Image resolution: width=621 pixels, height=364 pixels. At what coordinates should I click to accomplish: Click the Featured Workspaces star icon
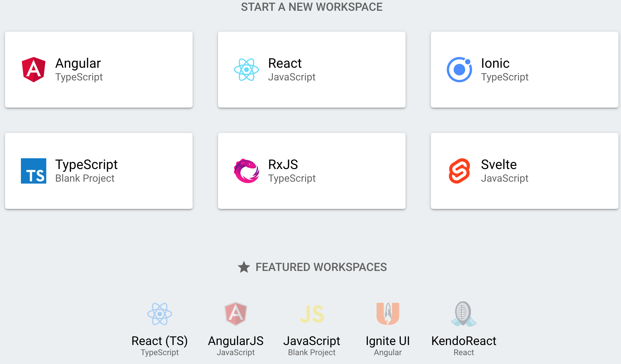tap(244, 267)
